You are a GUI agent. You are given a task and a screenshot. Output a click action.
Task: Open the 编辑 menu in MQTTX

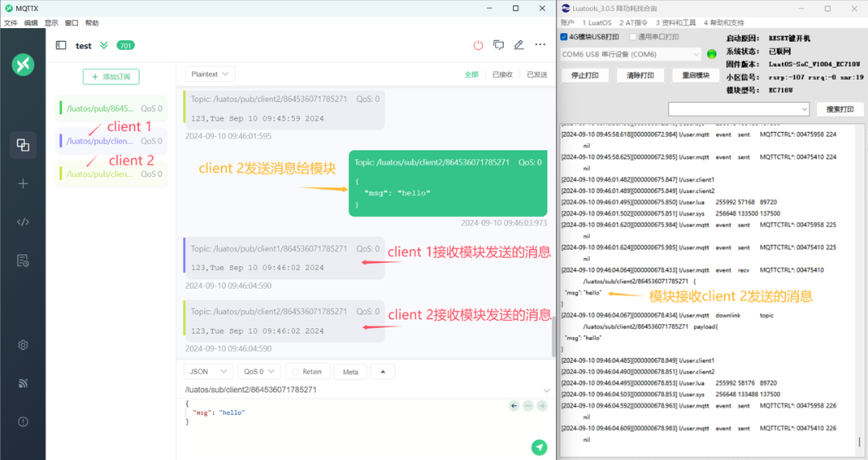pos(31,23)
